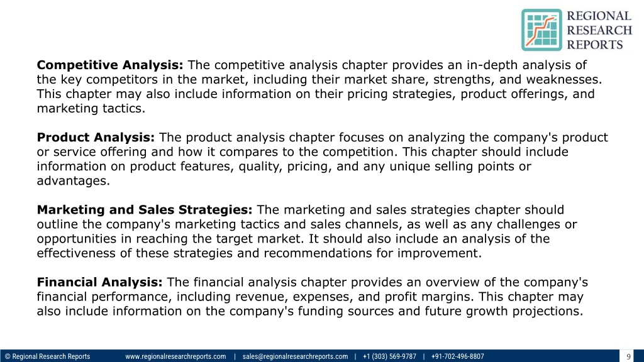Click the Regional Research Reports chart logo icon
This screenshot has width=644, height=362.
[541, 30]
